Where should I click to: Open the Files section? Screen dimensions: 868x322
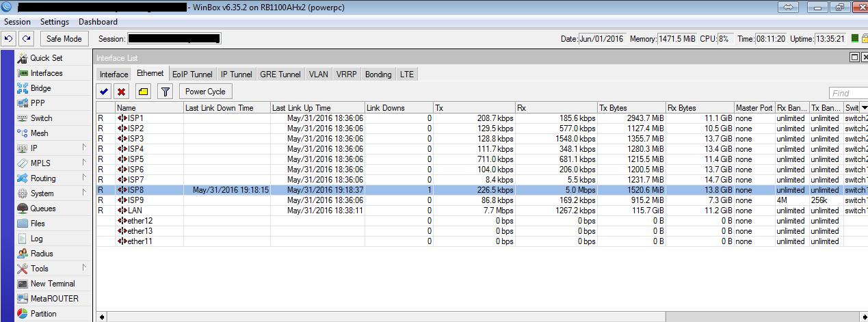[38, 224]
